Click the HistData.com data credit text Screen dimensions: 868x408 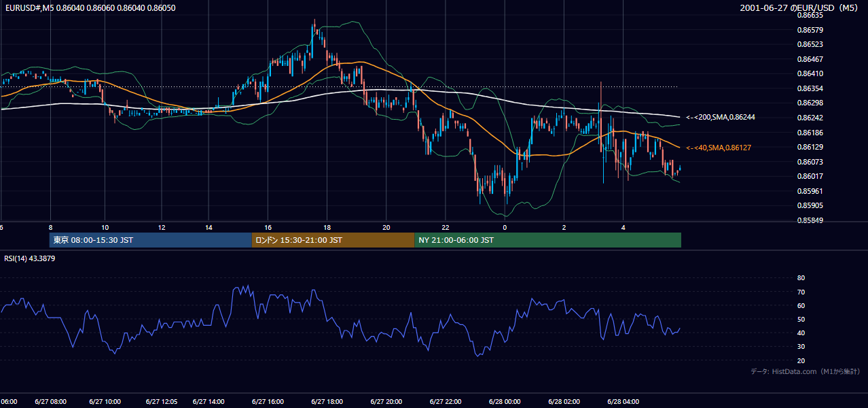[806, 371]
